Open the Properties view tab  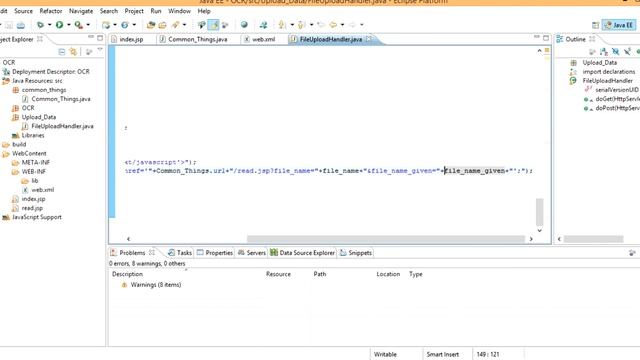215,253
